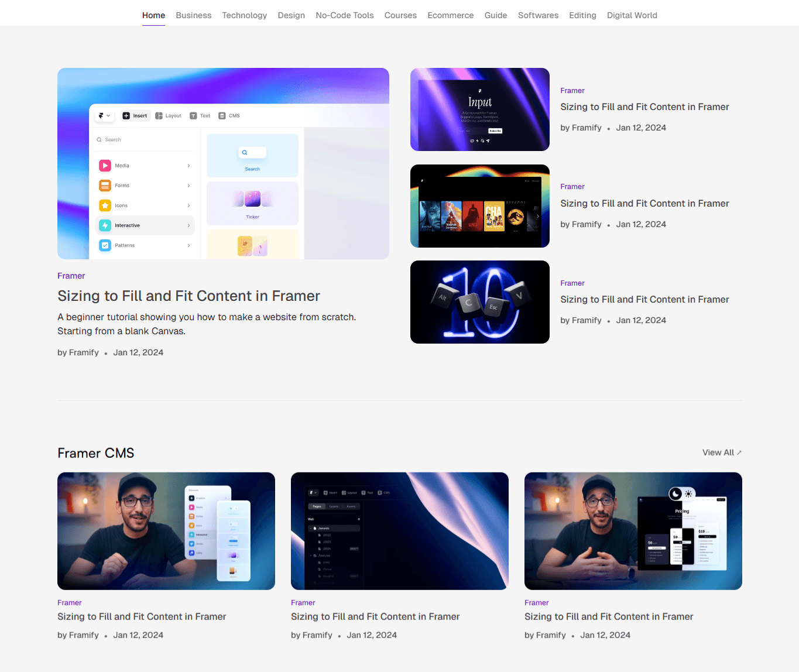Click the Framer tag beside the Input thumbnail
The width and height of the screenshot is (799, 672).
[572, 91]
